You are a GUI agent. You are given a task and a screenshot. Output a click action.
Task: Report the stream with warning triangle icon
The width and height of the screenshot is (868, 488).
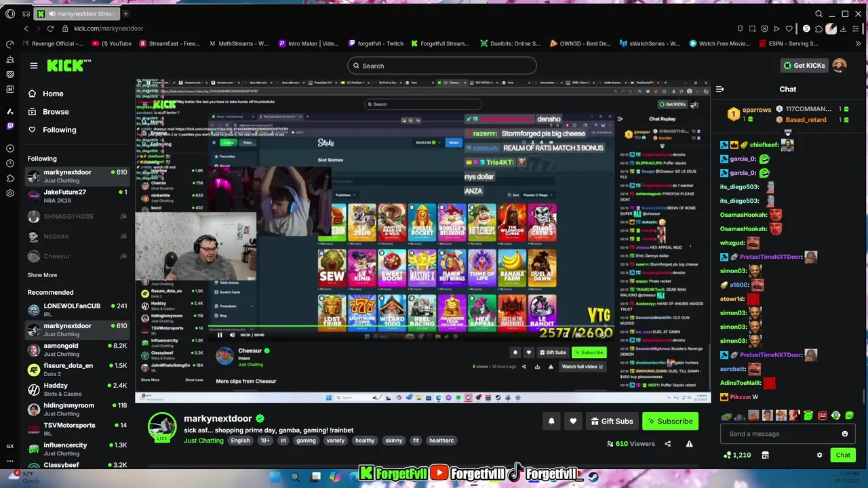[689, 444]
